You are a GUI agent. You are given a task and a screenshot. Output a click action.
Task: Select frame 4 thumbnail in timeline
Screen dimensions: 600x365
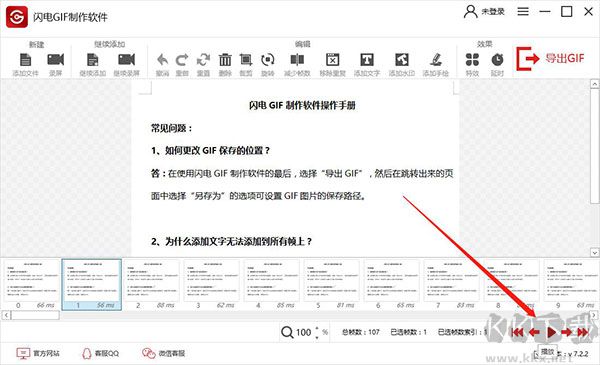point(272,284)
